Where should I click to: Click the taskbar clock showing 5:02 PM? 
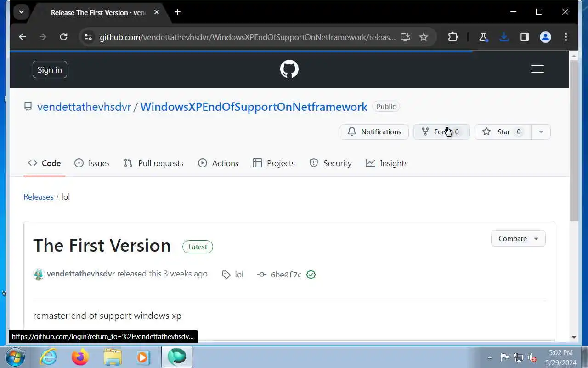(x=560, y=357)
